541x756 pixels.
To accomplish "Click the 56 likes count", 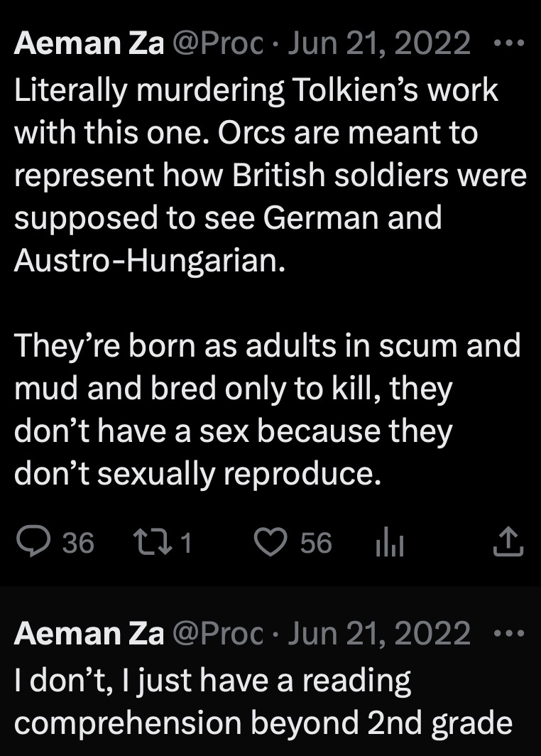I will pos(316,544).
